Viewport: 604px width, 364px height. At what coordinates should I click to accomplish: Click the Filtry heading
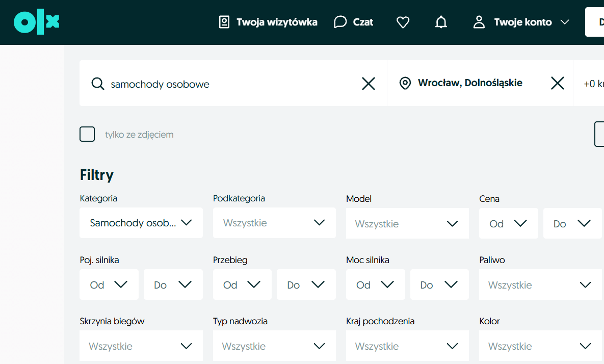click(97, 175)
